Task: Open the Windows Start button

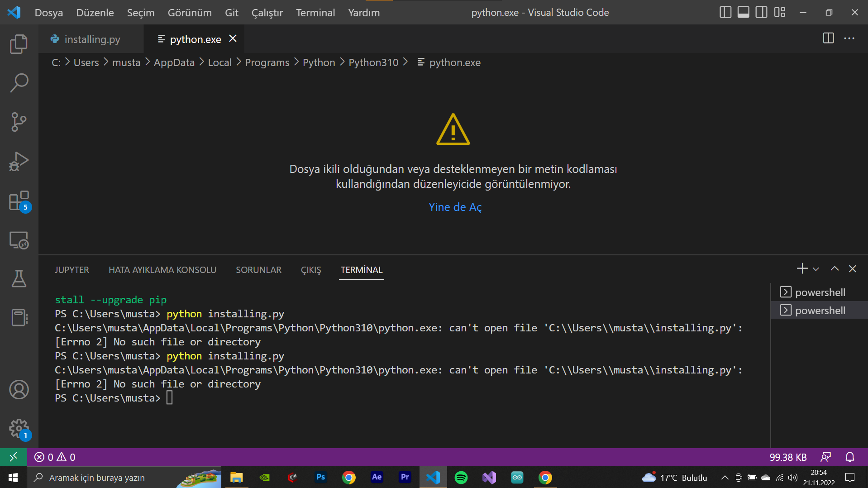Action: click(x=13, y=478)
